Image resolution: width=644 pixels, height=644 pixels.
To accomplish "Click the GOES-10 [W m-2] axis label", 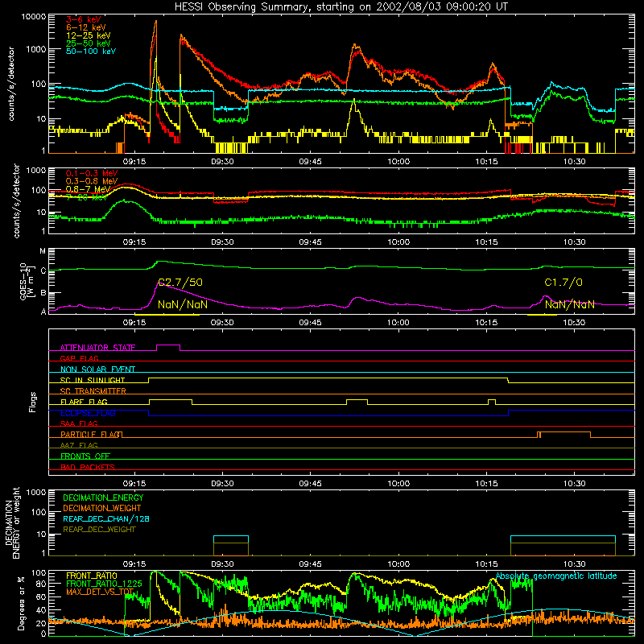I will point(27,281).
